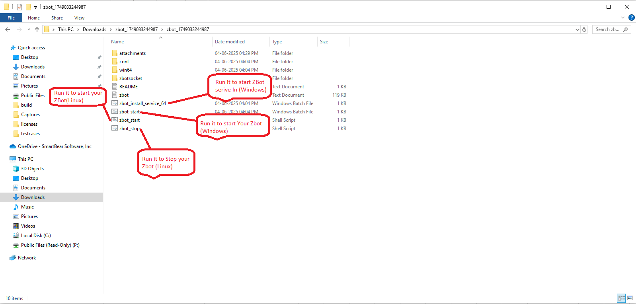Viewport: 644px width, 304px height.
Task: Select the zbot_install_service_64 batch file
Action: tap(142, 103)
